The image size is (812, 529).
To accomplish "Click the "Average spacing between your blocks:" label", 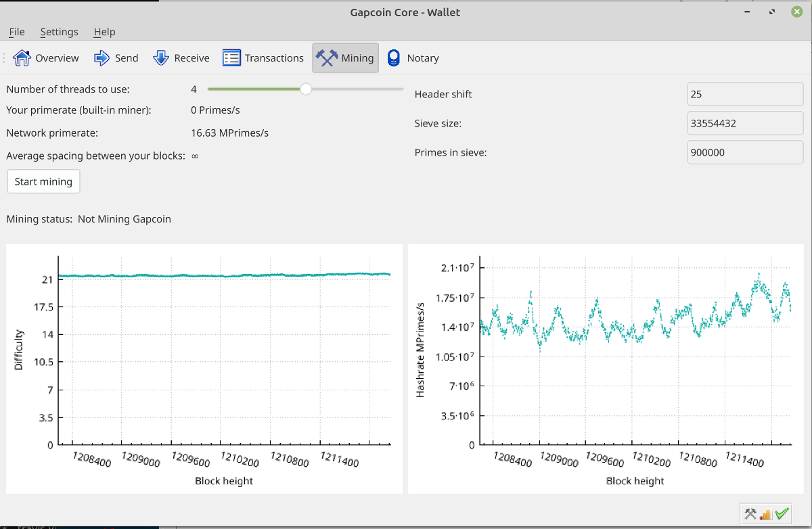I will [95, 156].
